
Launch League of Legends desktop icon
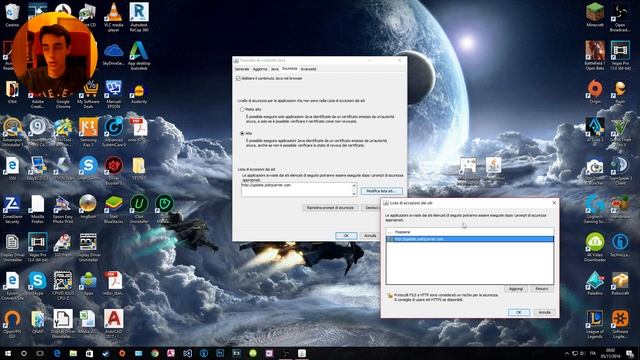(x=595, y=324)
